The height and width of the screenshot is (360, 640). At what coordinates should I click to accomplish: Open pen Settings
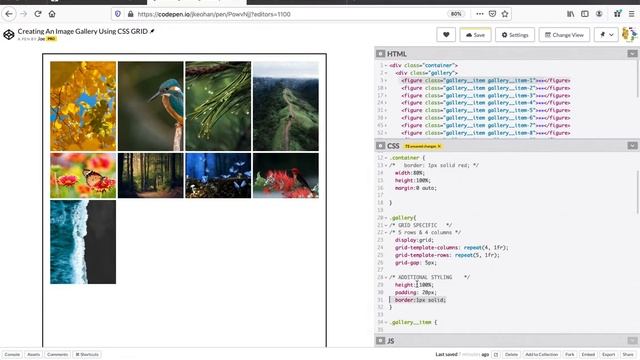(x=515, y=35)
